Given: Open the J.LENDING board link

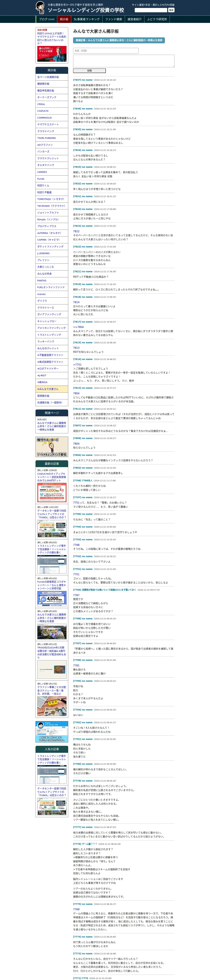Looking at the screenshot, I should [x=52, y=253].
